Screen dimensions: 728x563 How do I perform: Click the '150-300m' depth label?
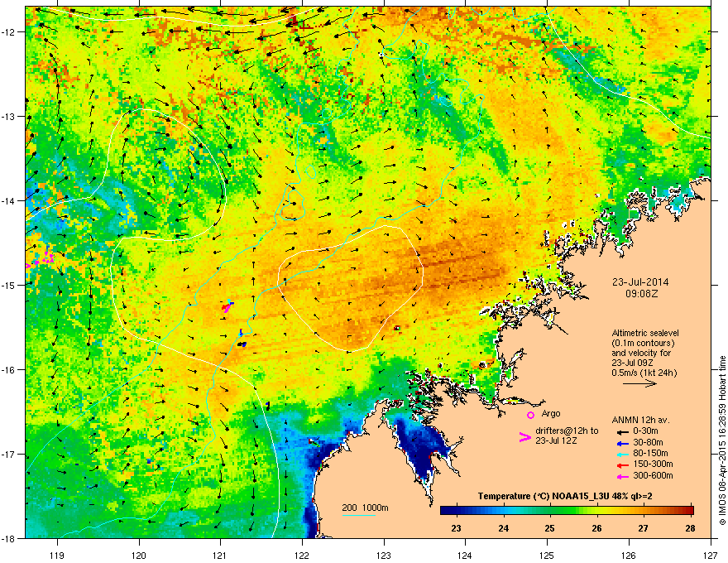[x=653, y=464]
